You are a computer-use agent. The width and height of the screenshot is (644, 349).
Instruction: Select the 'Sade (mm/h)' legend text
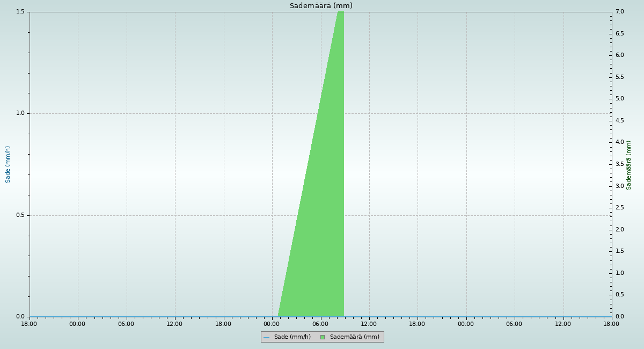tap(292, 337)
